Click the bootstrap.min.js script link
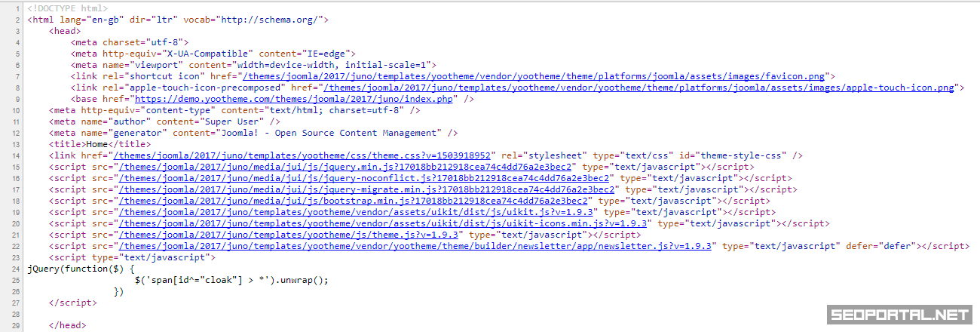 pyautogui.click(x=355, y=201)
